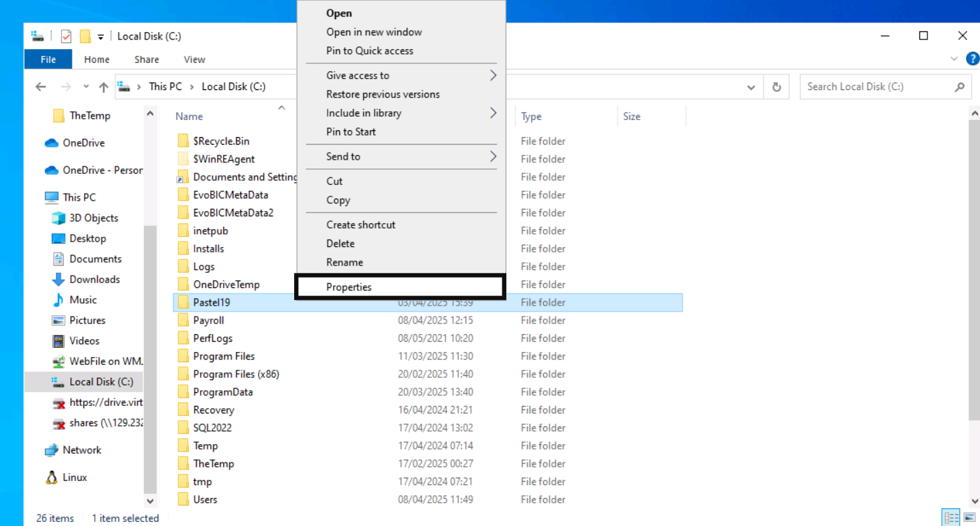Image resolution: width=980 pixels, height=526 pixels.
Task: Open the Help question mark icon
Action: 972,59
